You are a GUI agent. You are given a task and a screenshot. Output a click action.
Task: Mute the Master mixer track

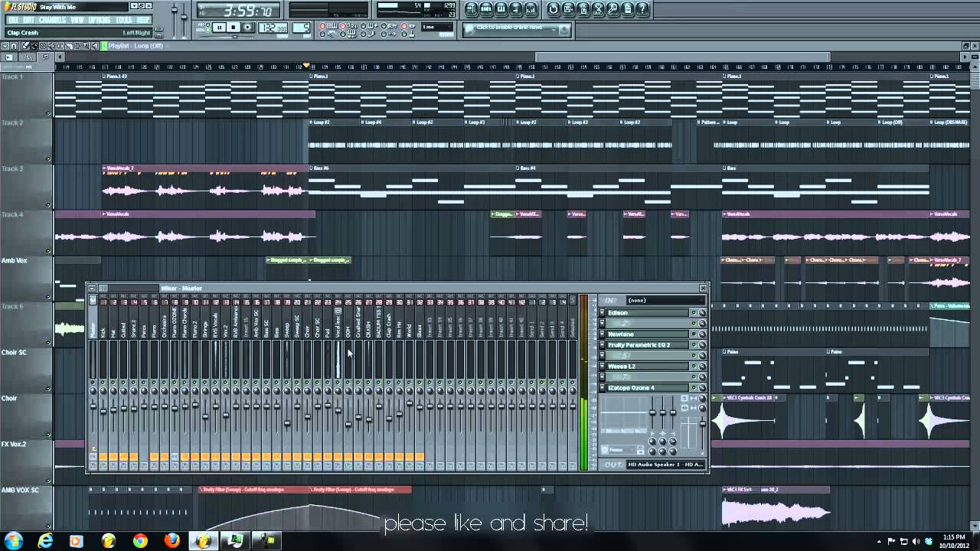coord(93,382)
